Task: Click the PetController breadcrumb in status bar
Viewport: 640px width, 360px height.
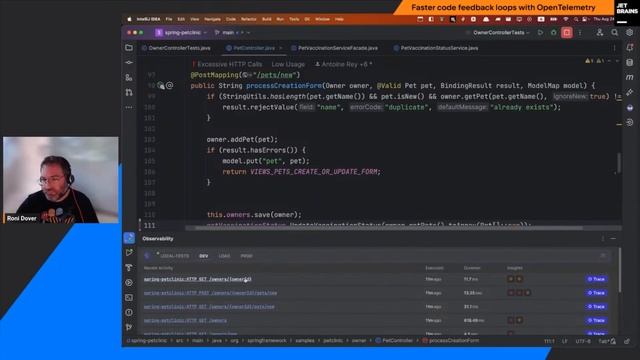Action: click(394, 341)
